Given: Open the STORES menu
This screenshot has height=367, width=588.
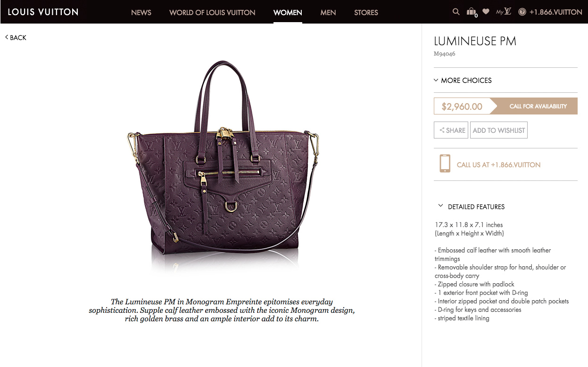Looking at the screenshot, I should (x=366, y=13).
